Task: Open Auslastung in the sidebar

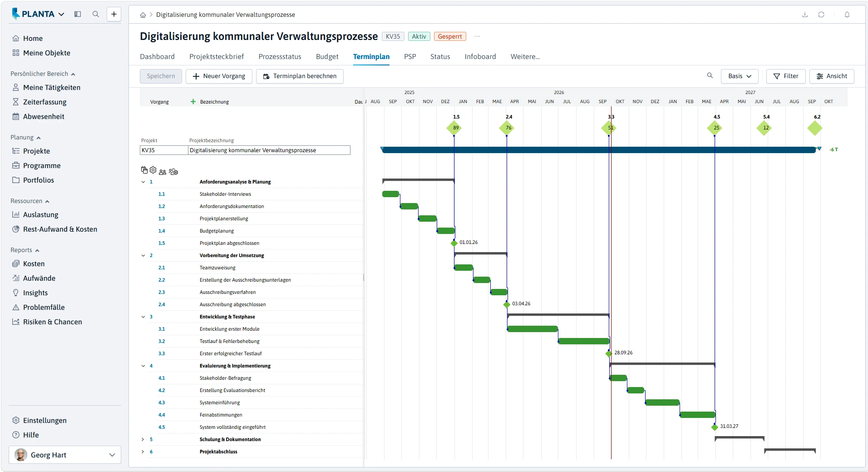Action: [x=41, y=214]
